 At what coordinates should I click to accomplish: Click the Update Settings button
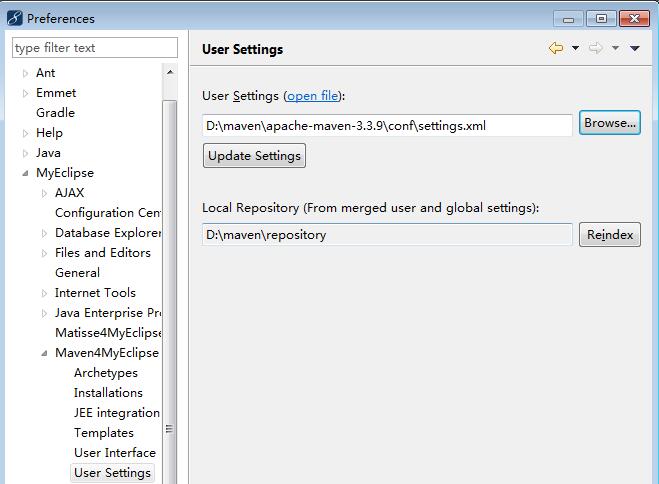(254, 155)
